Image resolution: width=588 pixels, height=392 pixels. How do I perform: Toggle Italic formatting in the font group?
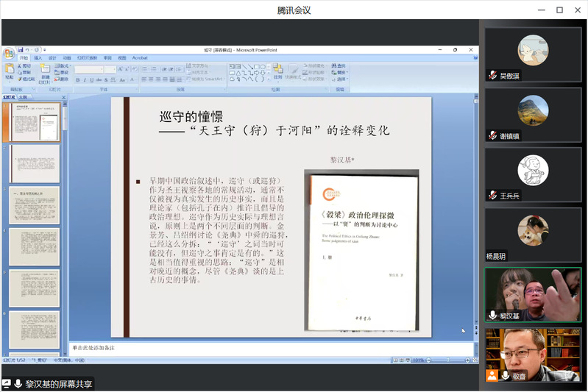tap(83, 79)
